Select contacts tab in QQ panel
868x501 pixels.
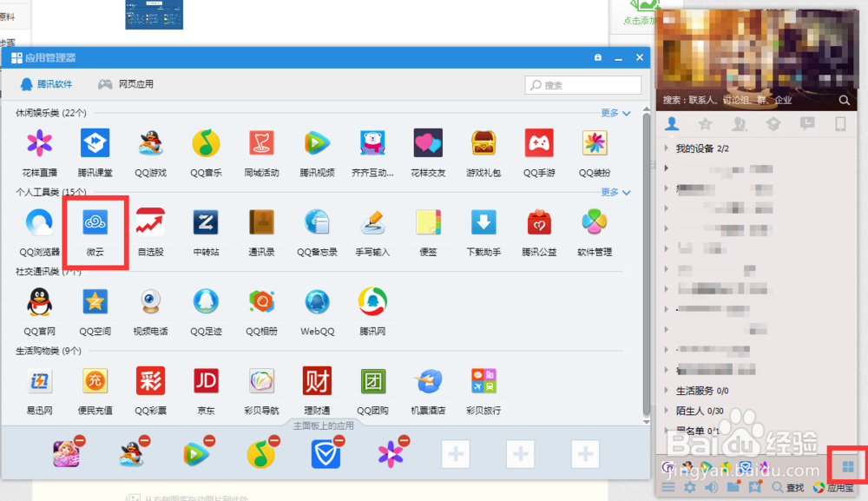[x=672, y=124]
